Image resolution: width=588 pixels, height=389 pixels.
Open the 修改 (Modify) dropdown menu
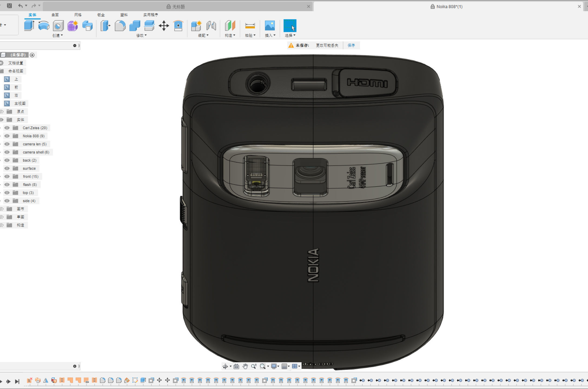point(141,35)
